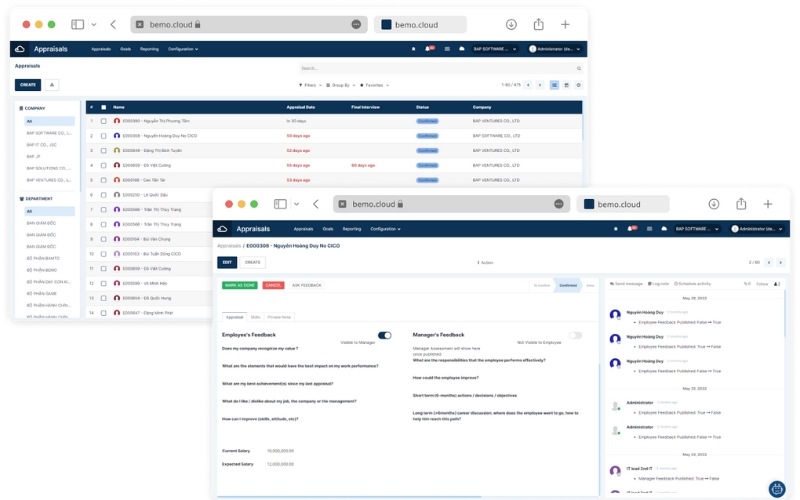The height and width of the screenshot is (500, 800).
Task: Click the CREATE button in the back window
Action: (28, 85)
